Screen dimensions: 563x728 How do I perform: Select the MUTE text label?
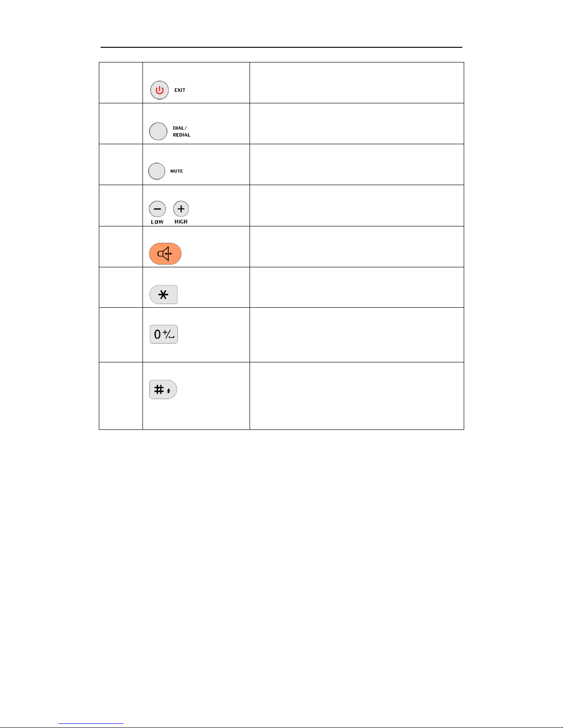[x=176, y=171]
